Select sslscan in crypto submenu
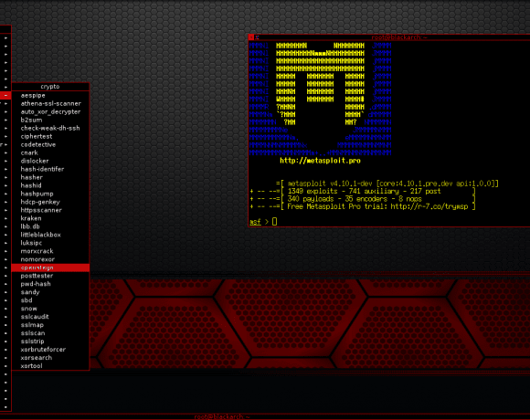 (x=50, y=333)
